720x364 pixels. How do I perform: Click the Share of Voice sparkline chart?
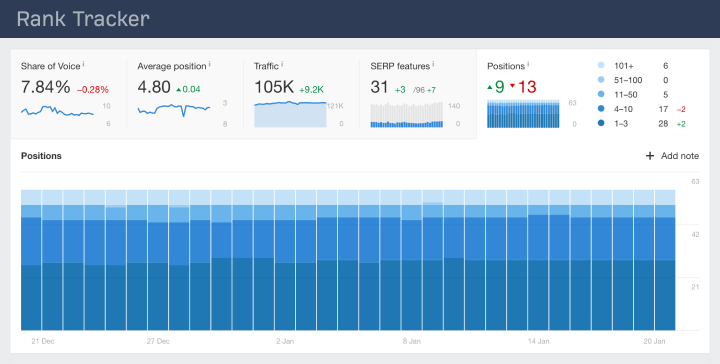(x=57, y=111)
